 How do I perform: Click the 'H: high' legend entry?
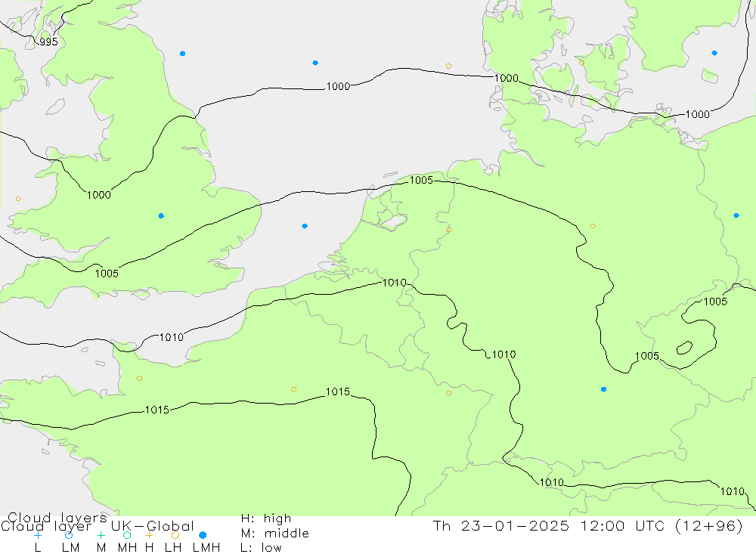[x=266, y=518]
